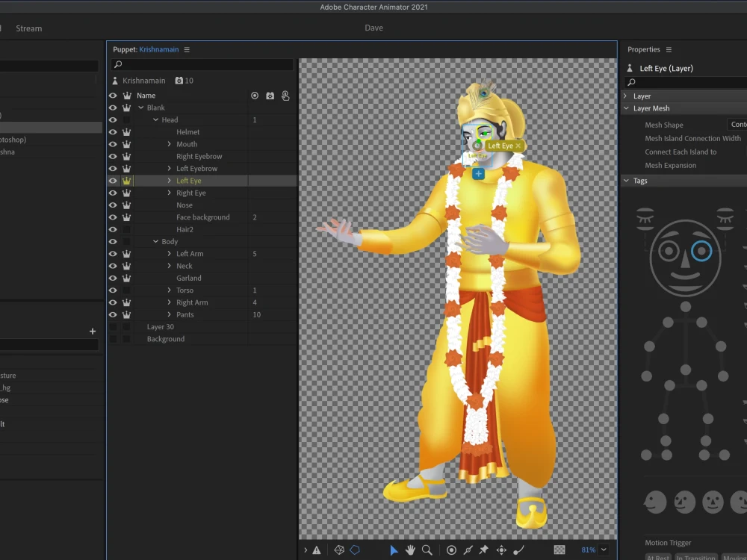
Task: Click the Properties search field
Action: [686, 82]
